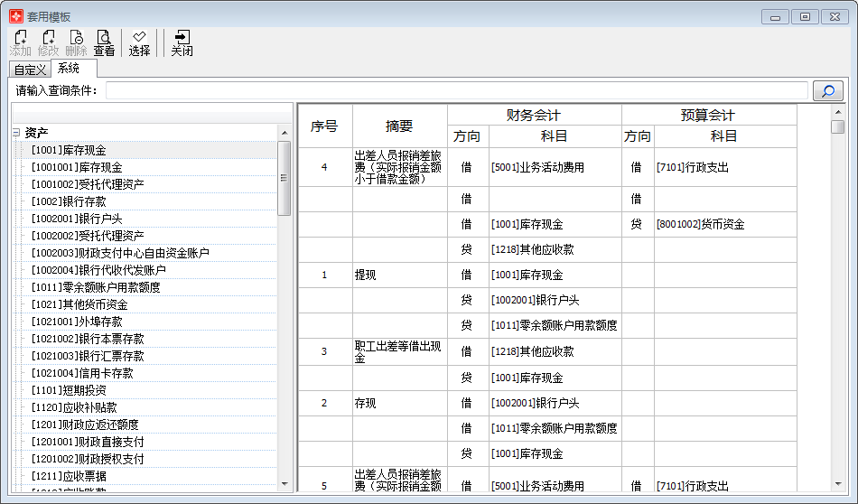Click the 关闭 (Close) toolbar icon
This screenshot has height=504, width=858.
coord(182,42)
